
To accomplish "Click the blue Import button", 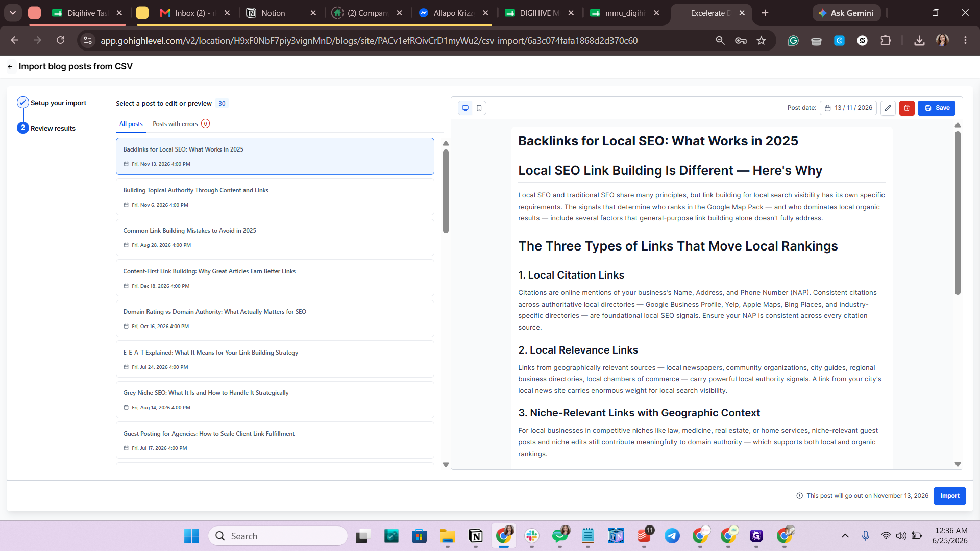I will point(949,496).
